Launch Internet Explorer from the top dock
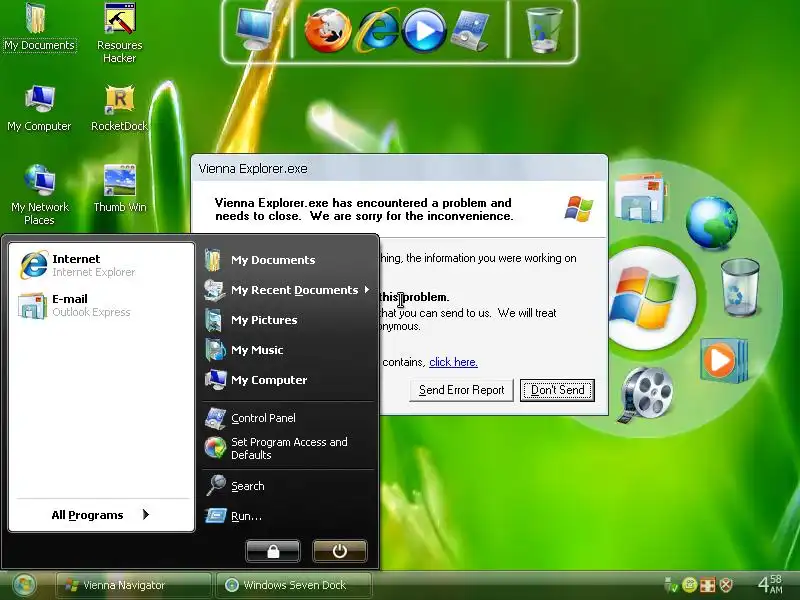800x600 pixels. 377,31
